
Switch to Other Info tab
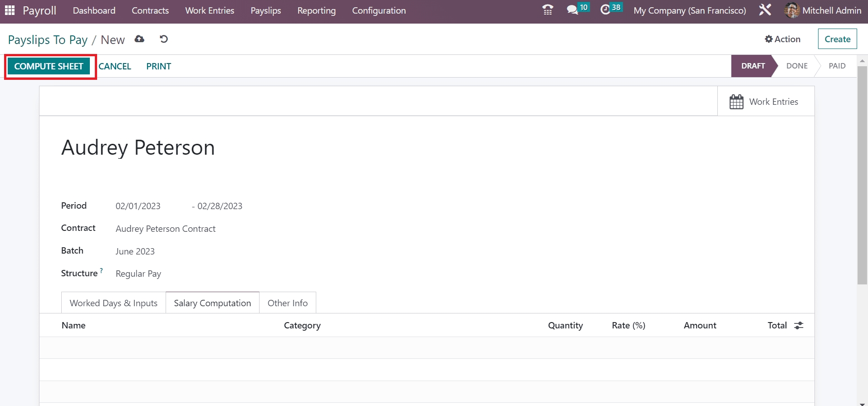(287, 303)
